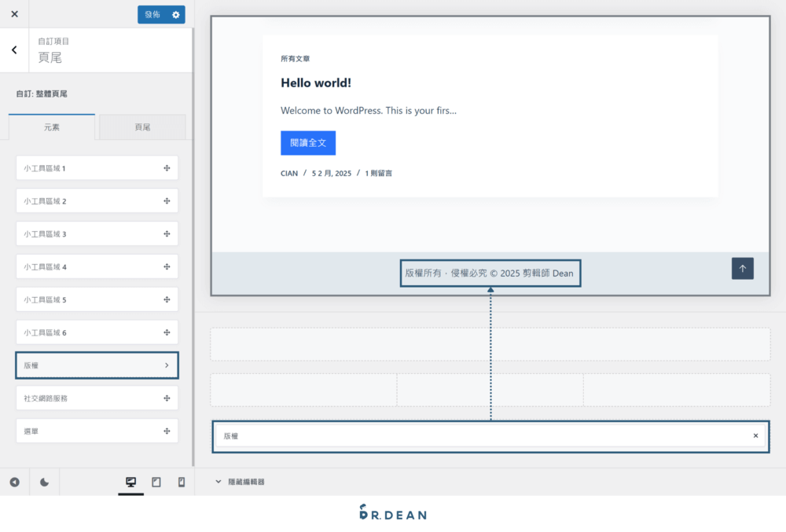The height and width of the screenshot is (532, 786).
Task: Expand the 版權 element settings chevron
Action: 167,365
